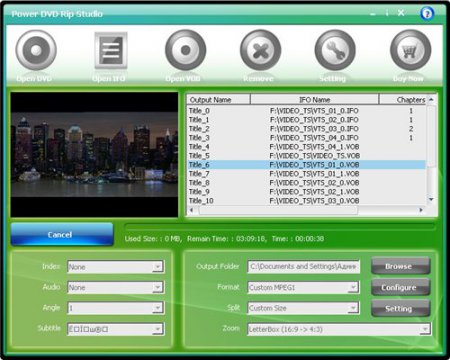
Task: Click the list's scroll left arrow
Action: point(191,210)
